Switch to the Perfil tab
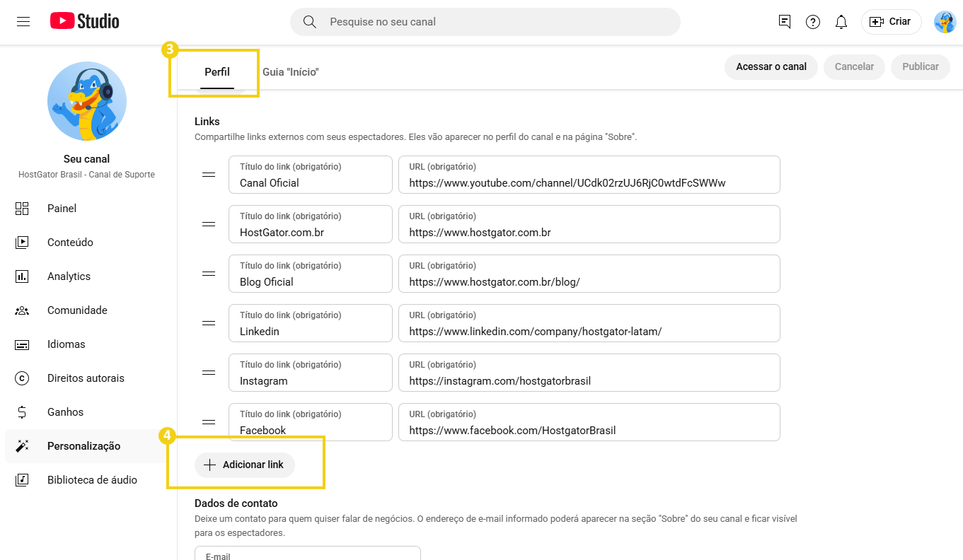The width and height of the screenshot is (963, 560). click(x=217, y=71)
